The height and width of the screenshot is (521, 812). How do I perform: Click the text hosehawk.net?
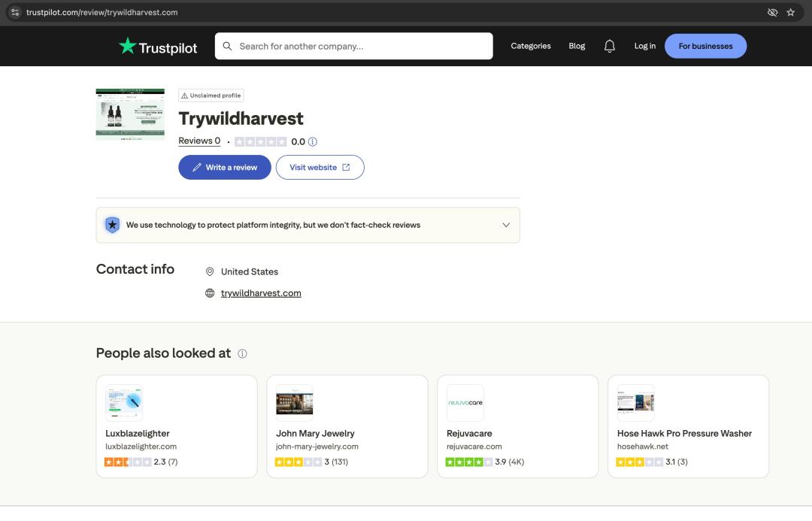point(643,447)
